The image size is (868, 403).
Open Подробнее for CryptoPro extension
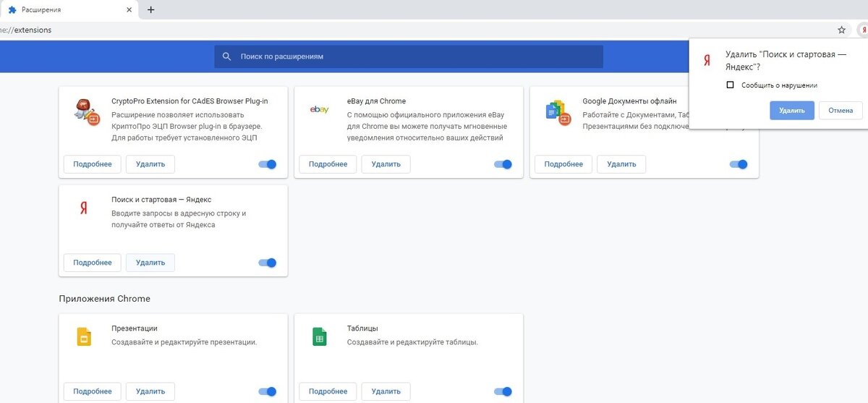pyautogui.click(x=93, y=164)
